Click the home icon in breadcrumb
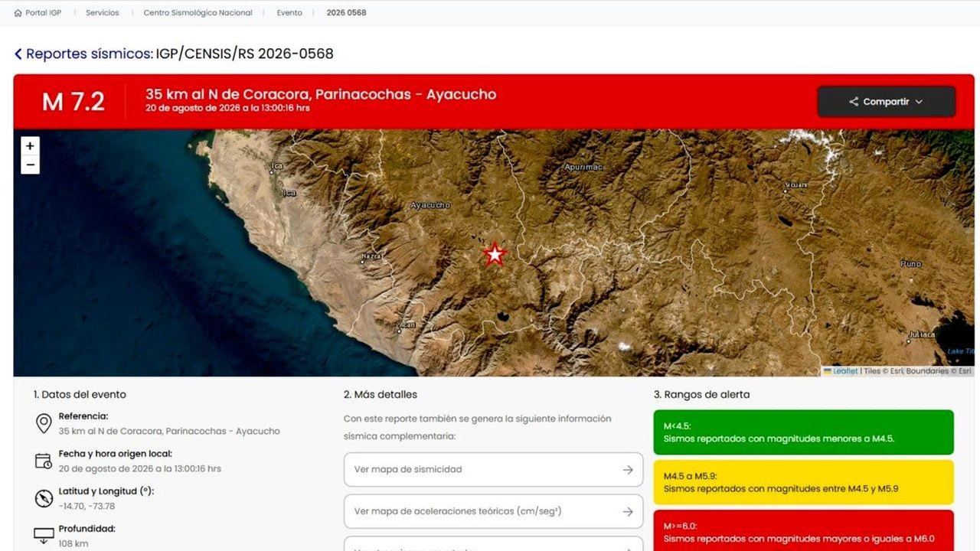The width and height of the screenshot is (980, 551). pos(18,13)
